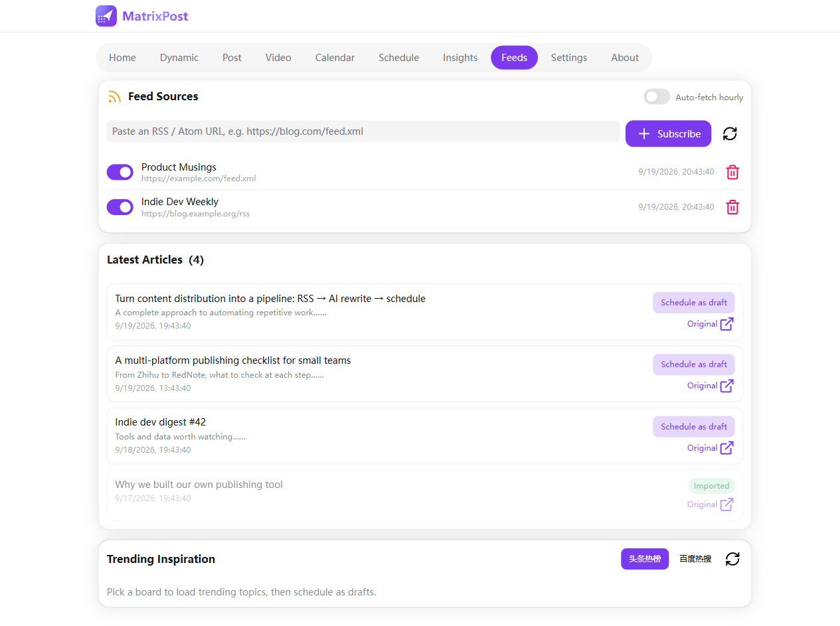Click 'A multi-platform publishing checklist for small teams' title
The width and height of the screenshot is (840, 626).
[233, 360]
